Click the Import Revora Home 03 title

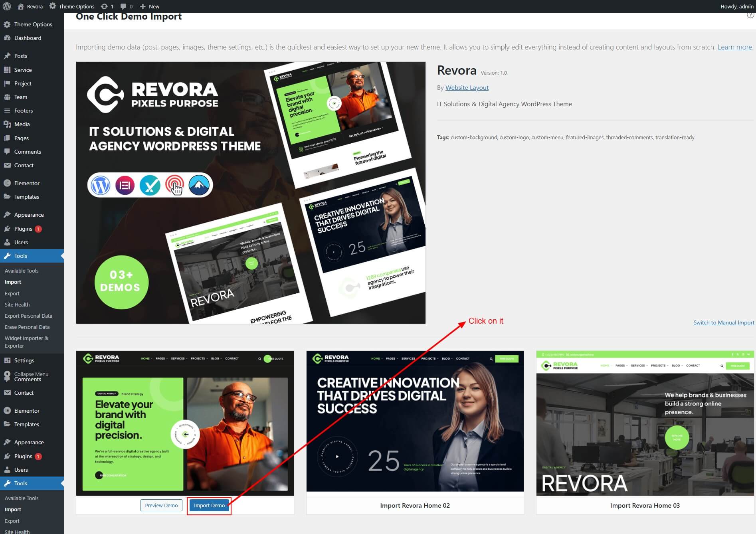pyautogui.click(x=645, y=505)
